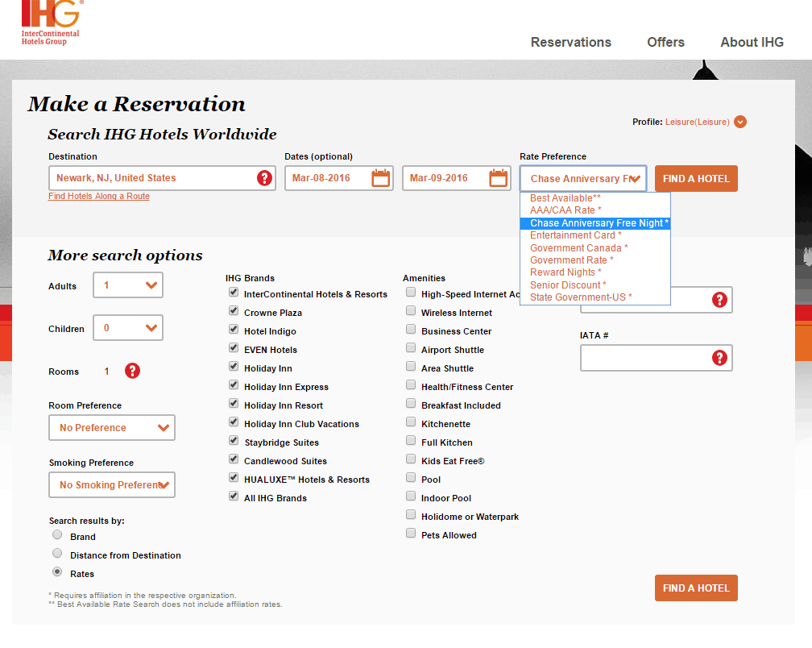
Task: Follow Find Hotels Along a Route link
Action: 99,197
